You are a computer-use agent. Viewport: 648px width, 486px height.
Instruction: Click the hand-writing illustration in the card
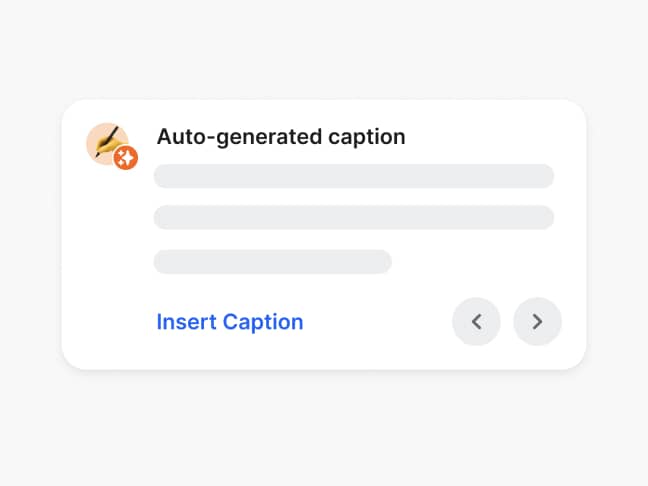click(x=104, y=142)
